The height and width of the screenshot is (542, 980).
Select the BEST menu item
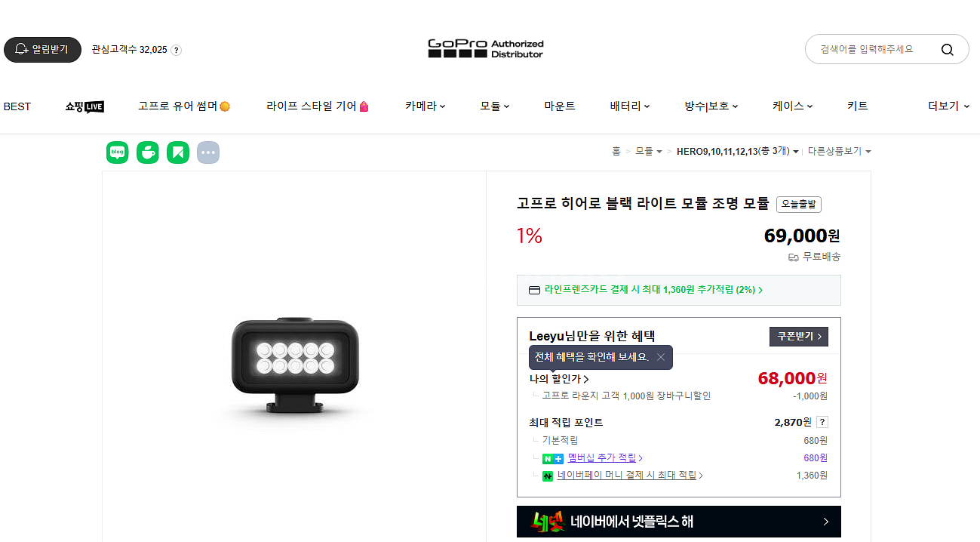17,106
